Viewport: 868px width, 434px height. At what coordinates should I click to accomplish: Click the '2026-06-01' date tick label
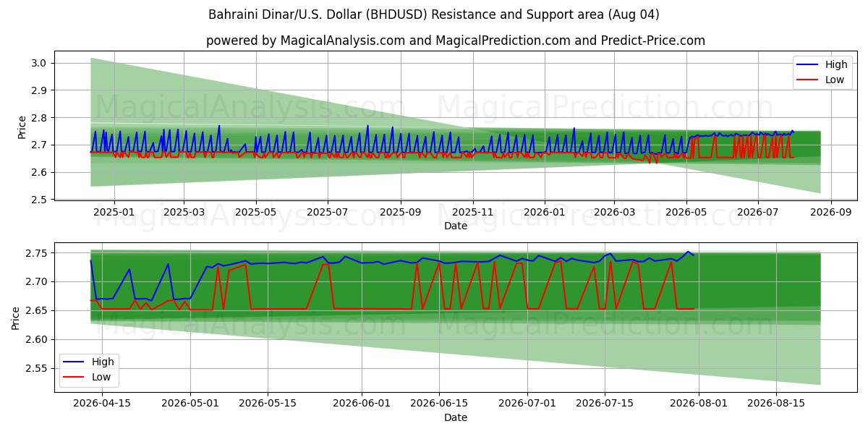pyautogui.click(x=362, y=404)
